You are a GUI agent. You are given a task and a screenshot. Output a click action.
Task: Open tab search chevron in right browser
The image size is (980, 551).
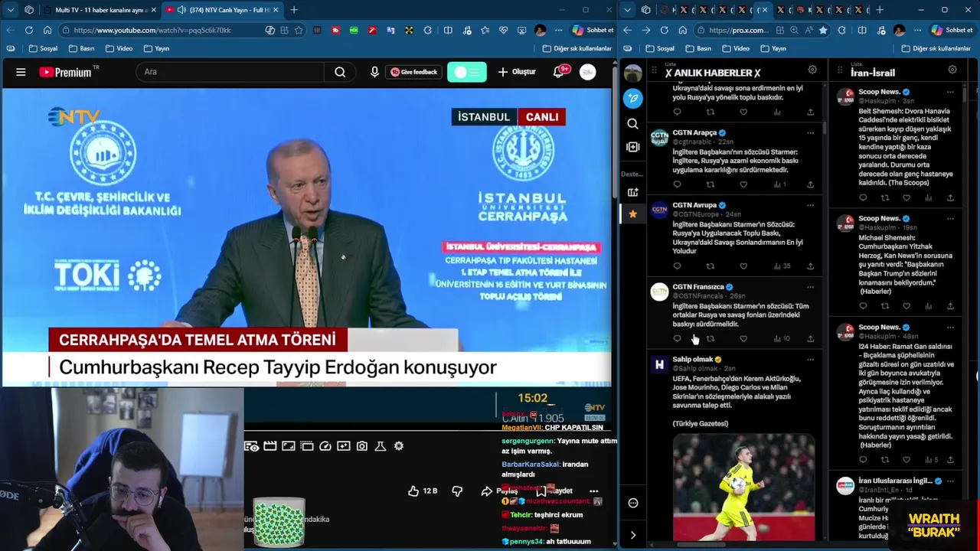pyautogui.click(x=628, y=10)
